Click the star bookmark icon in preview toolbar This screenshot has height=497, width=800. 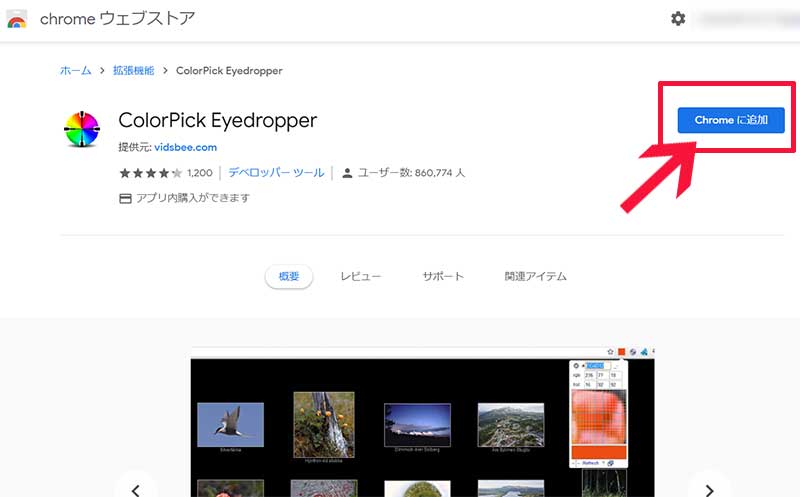click(610, 352)
